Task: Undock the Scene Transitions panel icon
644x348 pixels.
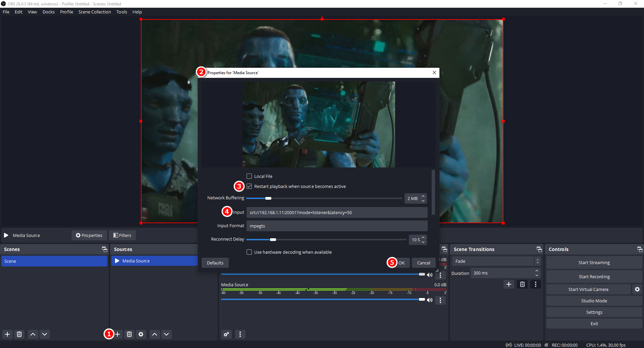Action: coord(539,249)
